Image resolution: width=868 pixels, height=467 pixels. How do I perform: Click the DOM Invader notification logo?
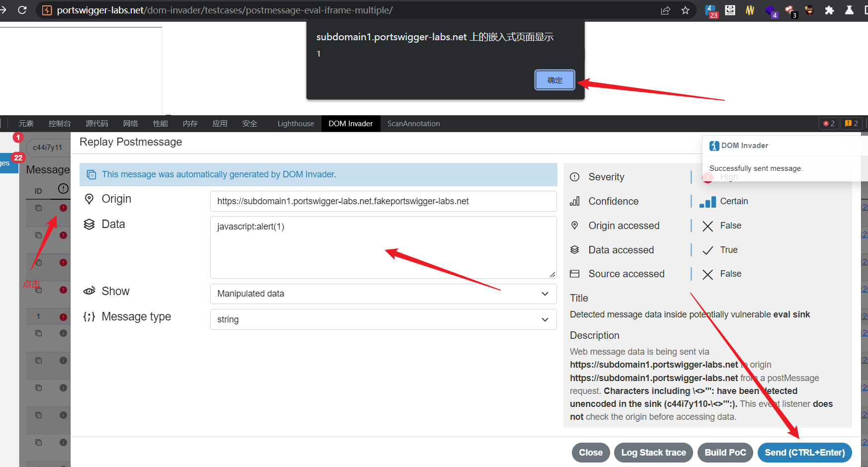(714, 146)
